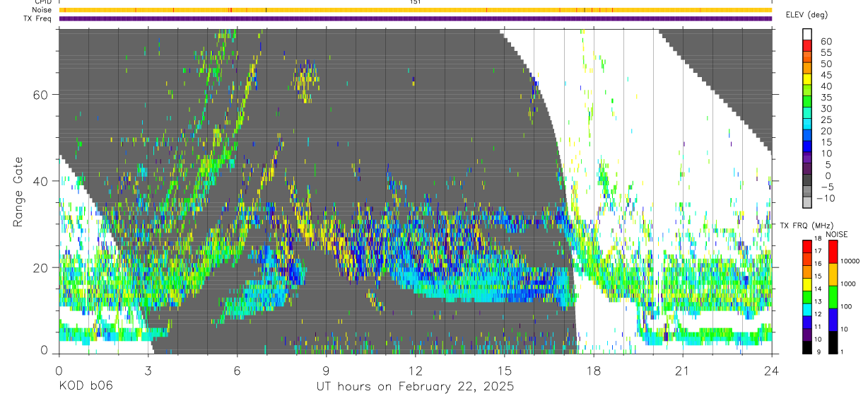Viewport: 868px width, 401px height.
Task: Click the "TX Freq" row label above the plot
Action: (37, 18)
